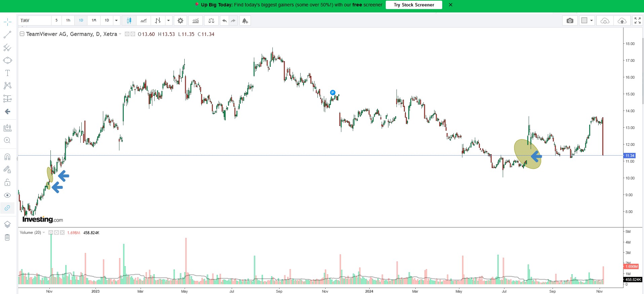Screen dimensions: 644x294
Task: Toggle lock all drawing tools
Action: [7, 182]
